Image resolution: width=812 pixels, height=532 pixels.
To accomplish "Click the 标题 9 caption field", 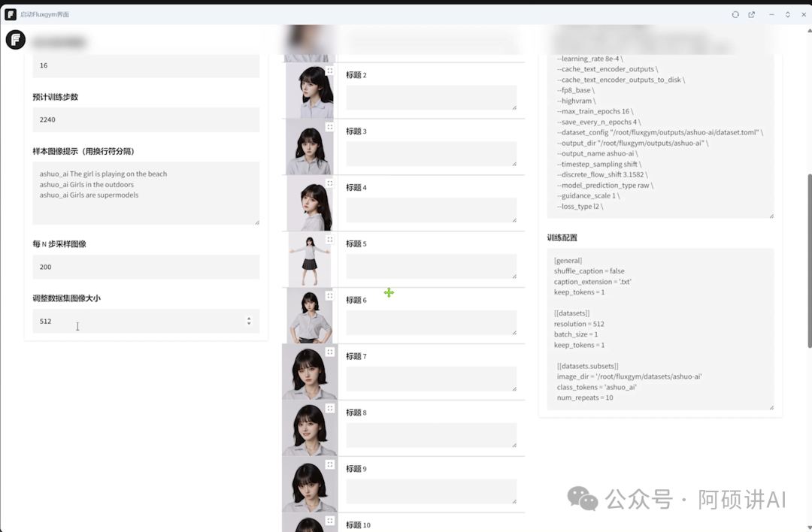I will (x=432, y=491).
